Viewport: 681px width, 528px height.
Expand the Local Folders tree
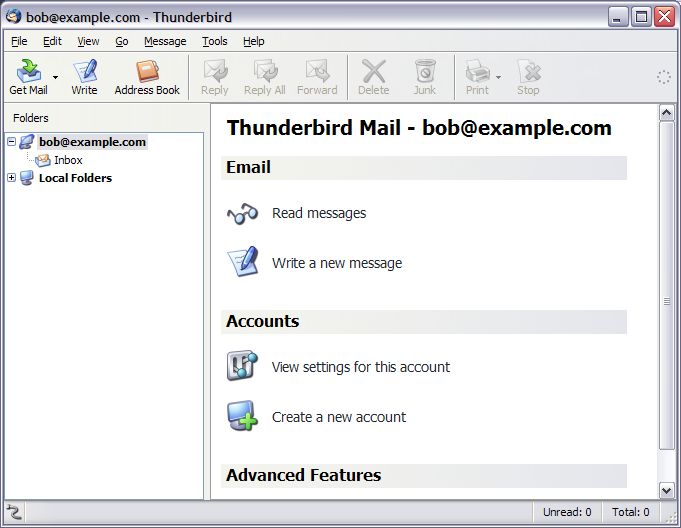pos(12,178)
